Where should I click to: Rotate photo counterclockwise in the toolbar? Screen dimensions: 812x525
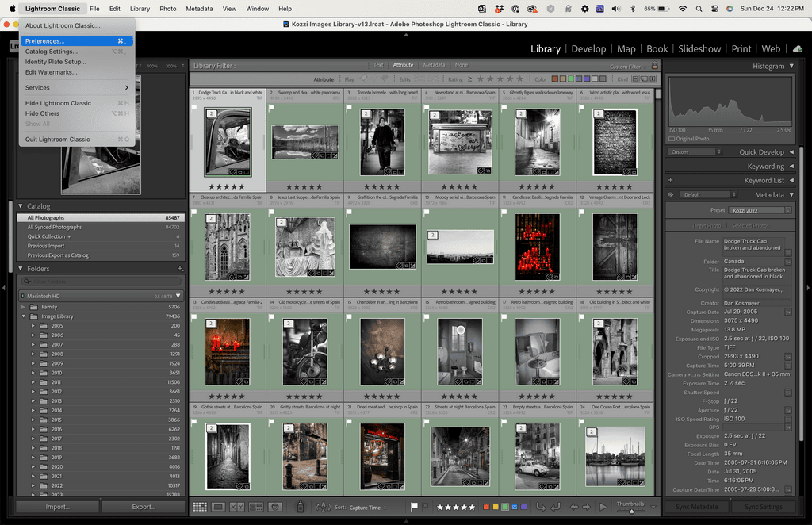coord(541,507)
